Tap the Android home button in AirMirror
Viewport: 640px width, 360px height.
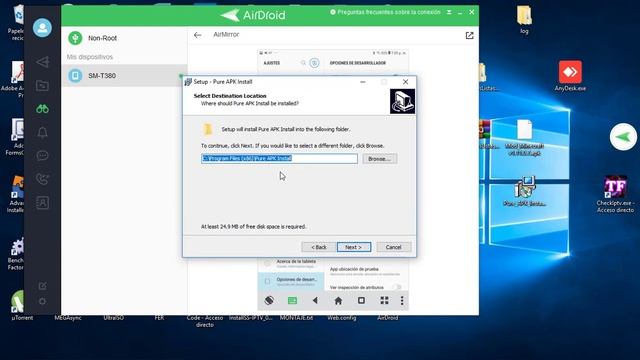338,301
